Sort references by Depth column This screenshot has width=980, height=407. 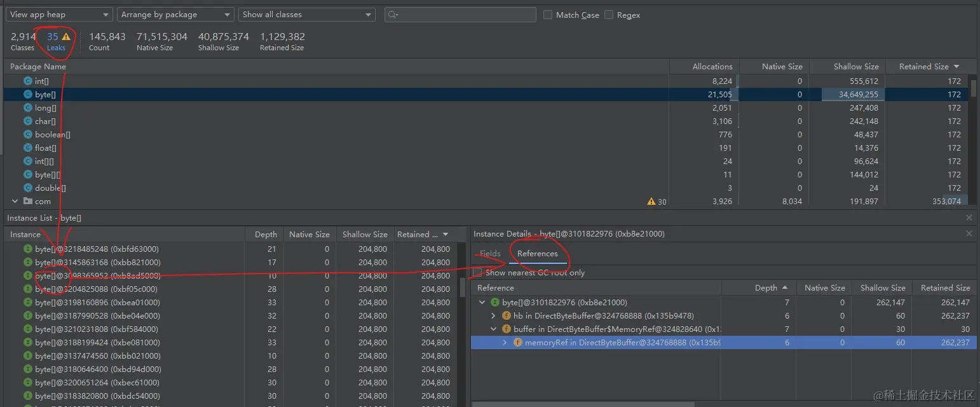click(x=771, y=287)
